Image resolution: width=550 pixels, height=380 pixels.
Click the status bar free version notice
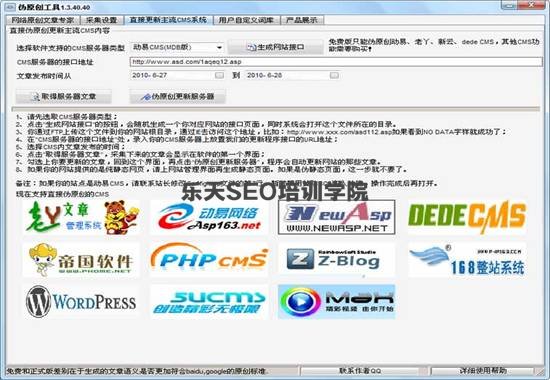coord(138,371)
